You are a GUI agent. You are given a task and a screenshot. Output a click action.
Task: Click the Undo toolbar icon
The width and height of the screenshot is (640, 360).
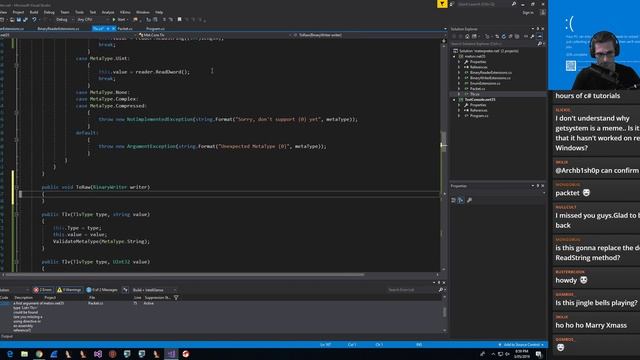(34, 20)
